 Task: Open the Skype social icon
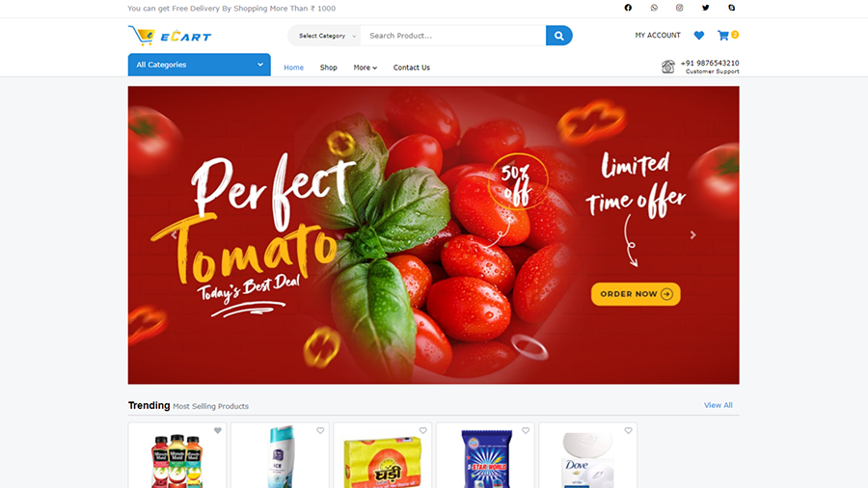731,8
